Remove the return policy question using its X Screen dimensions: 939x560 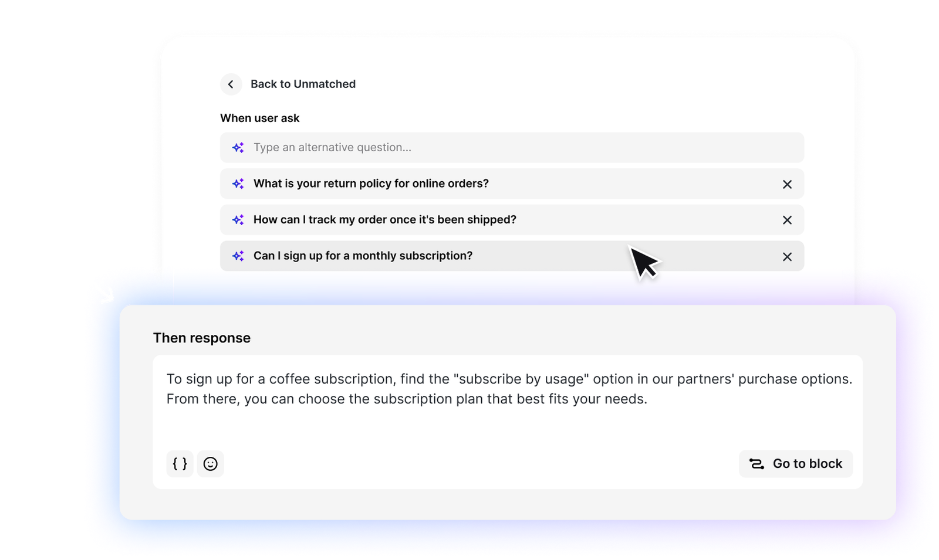tap(787, 184)
